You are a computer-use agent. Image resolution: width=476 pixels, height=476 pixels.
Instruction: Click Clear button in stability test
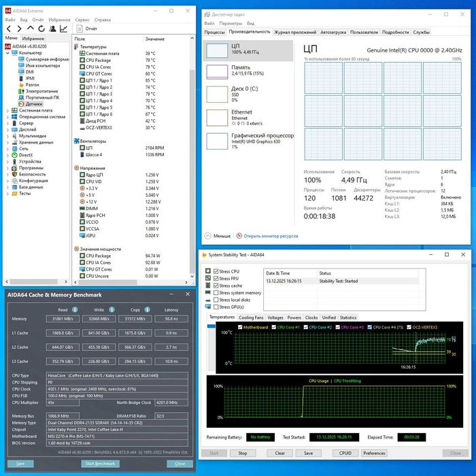[279, 453]
